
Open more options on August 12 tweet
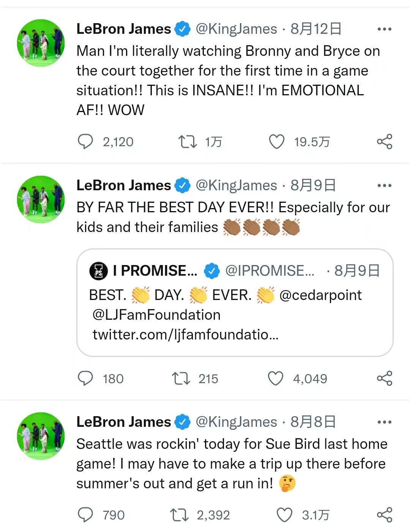coord(384,29)
